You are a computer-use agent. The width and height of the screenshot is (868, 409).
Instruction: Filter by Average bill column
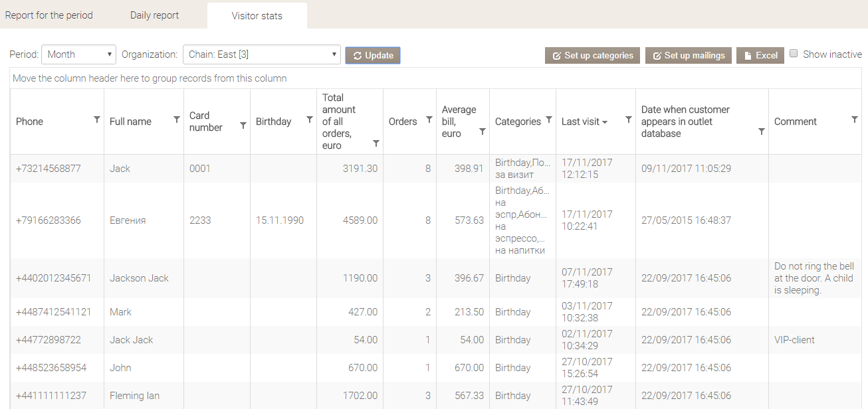(483, 131)
